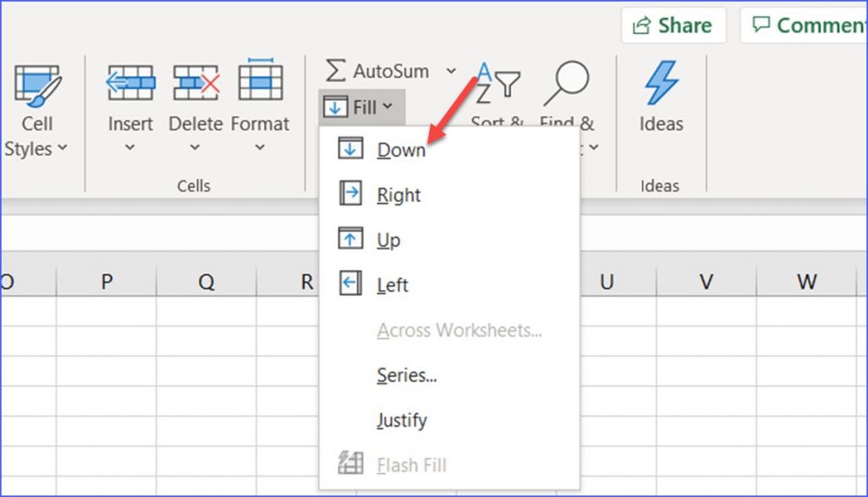Click the Share button
The width and height of the screenshot is (868, 497).
(x=673, y=25)
